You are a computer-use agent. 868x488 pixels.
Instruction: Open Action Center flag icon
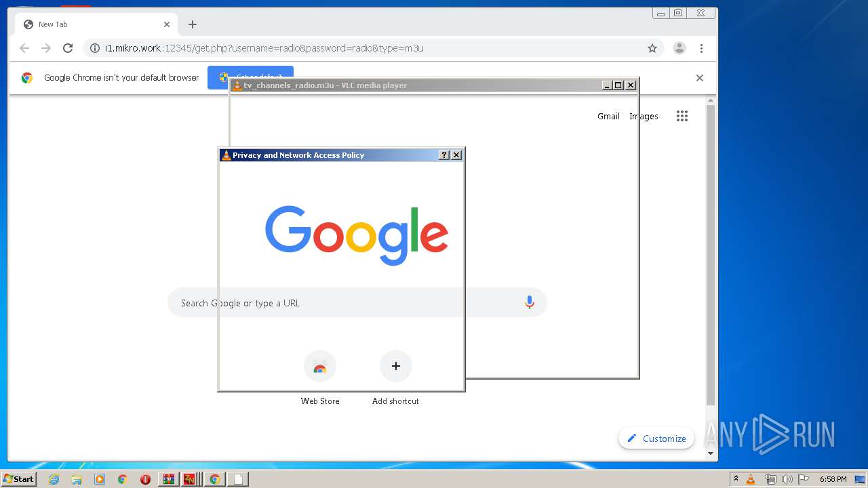pyautogui.click(x=804, y=479)
